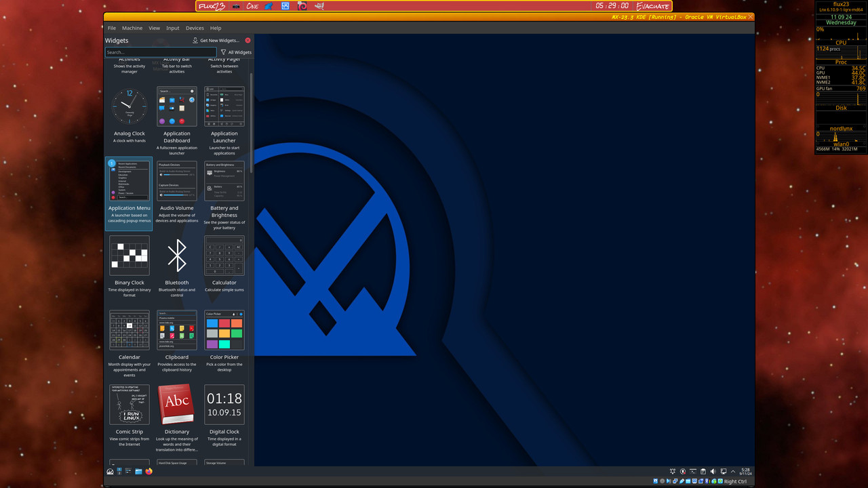868x488 pixels.
Task: Open the file manager icon in taskbar
Action: [x=138, y=471]
